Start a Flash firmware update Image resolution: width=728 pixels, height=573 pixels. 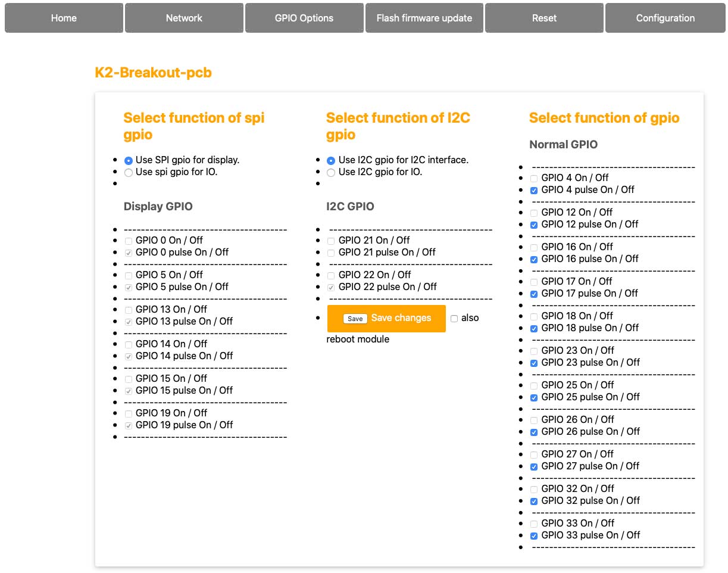tap(424, 18)
